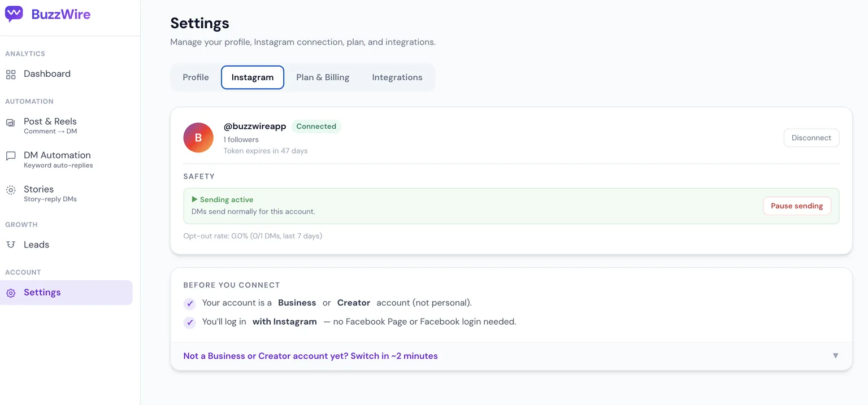Expand the switch account arrow at right
Viewport: 868px width, 405px height.
(835, 356)
